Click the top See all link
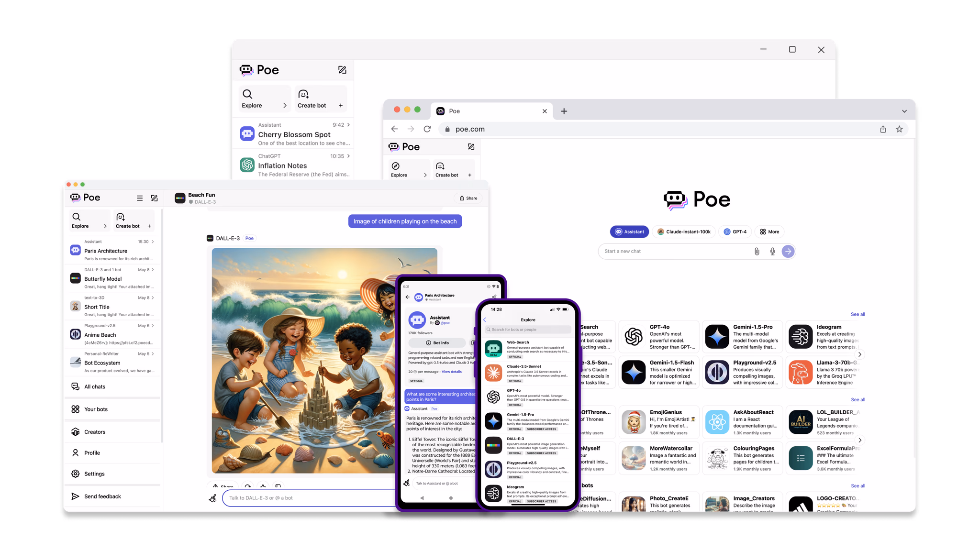980x551 pixels. (857, 314)
